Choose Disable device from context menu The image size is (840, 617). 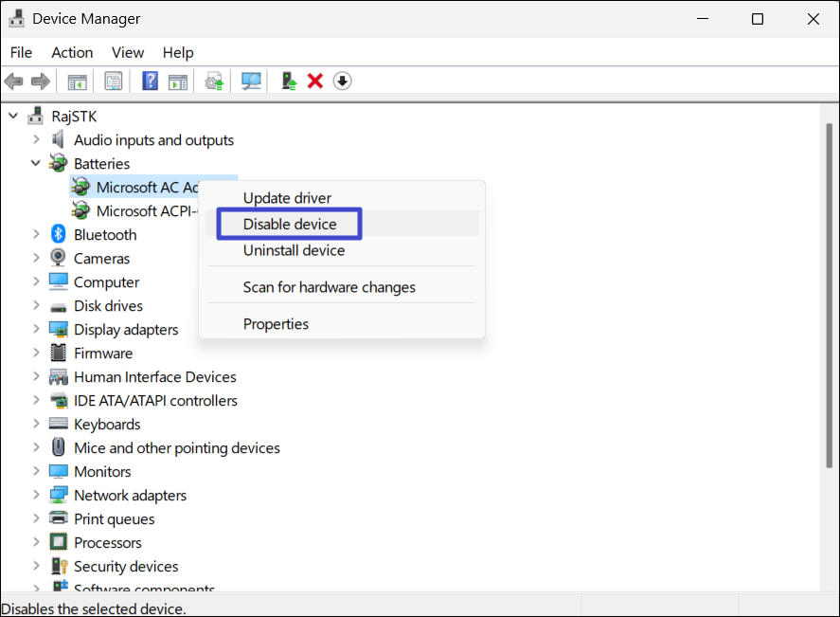tap(289, 225)
